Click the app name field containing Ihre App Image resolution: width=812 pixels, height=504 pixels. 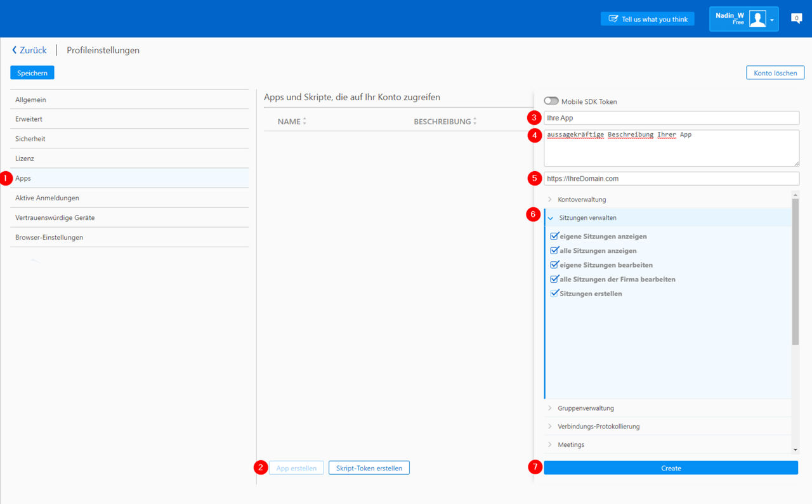671,118
